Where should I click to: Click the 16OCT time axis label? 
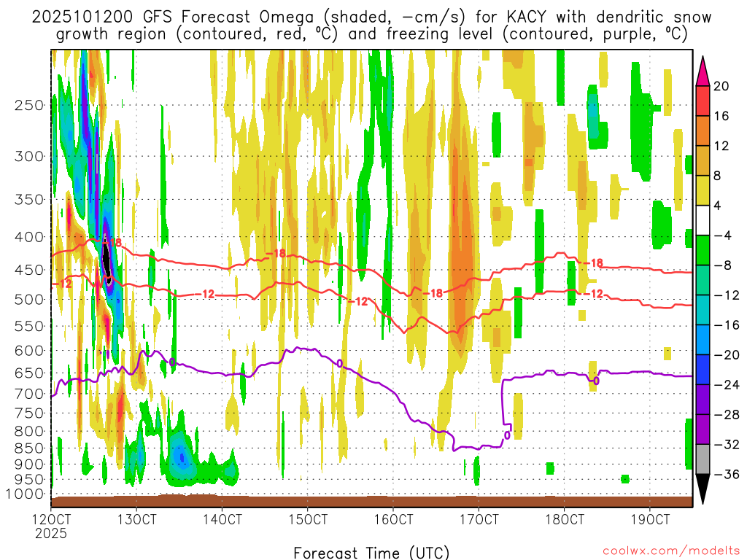(x=393, y=519)
